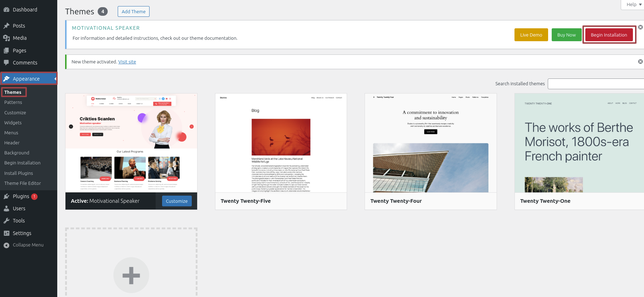Open Begin Installation in sidebar

pyautogui.click(x=22, y=163)
